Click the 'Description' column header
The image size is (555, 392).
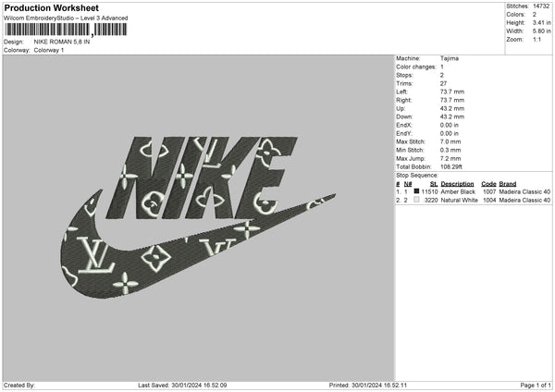[457, 184]
